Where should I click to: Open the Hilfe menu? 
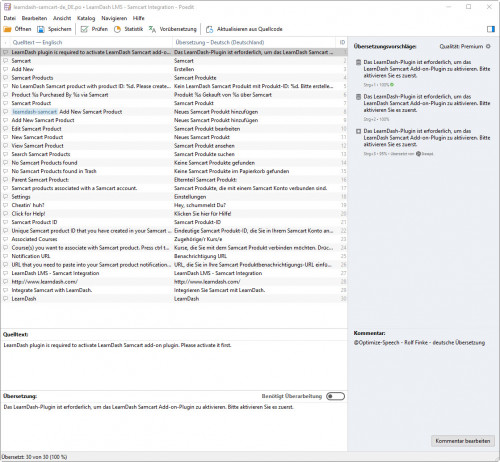point(138,18)
